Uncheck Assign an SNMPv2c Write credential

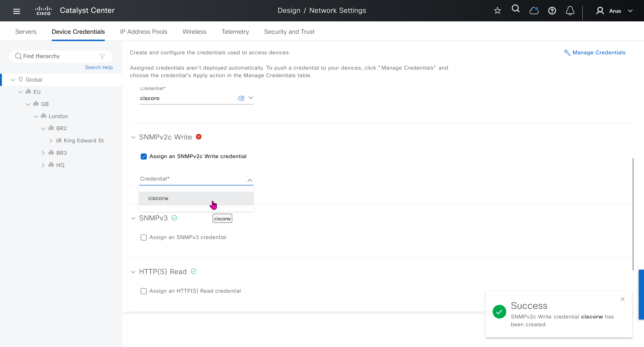tap(144, 156)
